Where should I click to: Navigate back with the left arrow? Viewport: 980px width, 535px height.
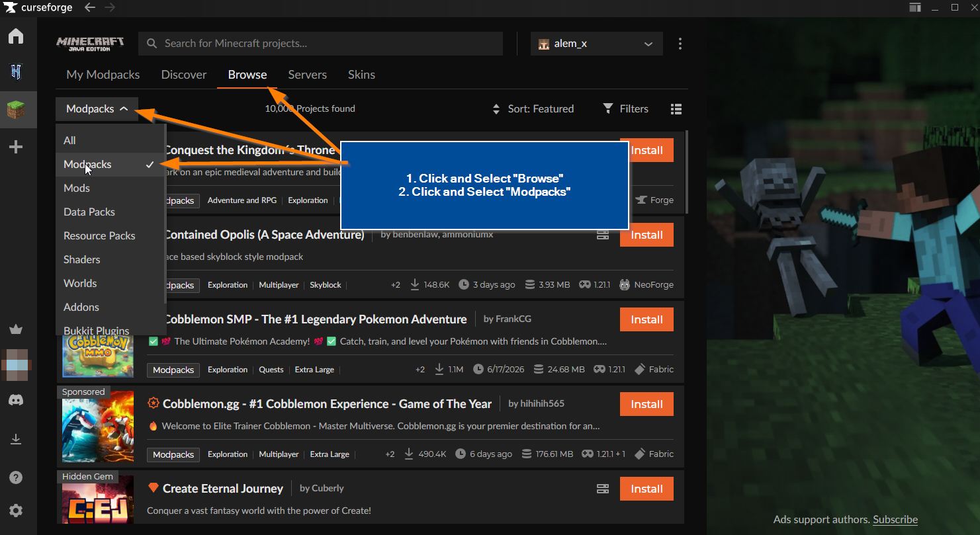click(x=90, y=7)
